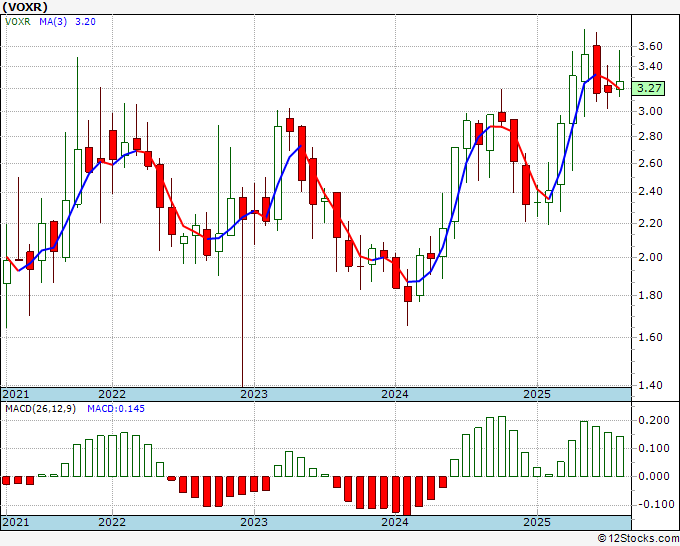Click the 1.80 price axis label
Viewport: 680px width, 546px height.
[650, 295]
